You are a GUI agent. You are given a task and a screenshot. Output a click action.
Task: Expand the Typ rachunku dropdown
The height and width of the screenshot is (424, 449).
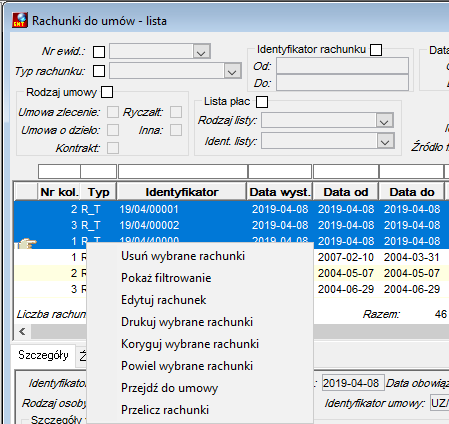point(232,71)
